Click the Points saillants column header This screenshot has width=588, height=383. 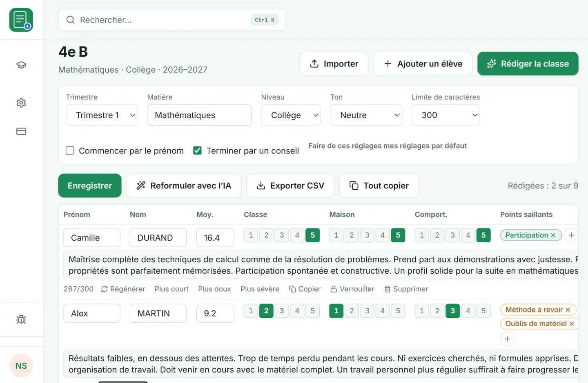[x=526, y=215]
